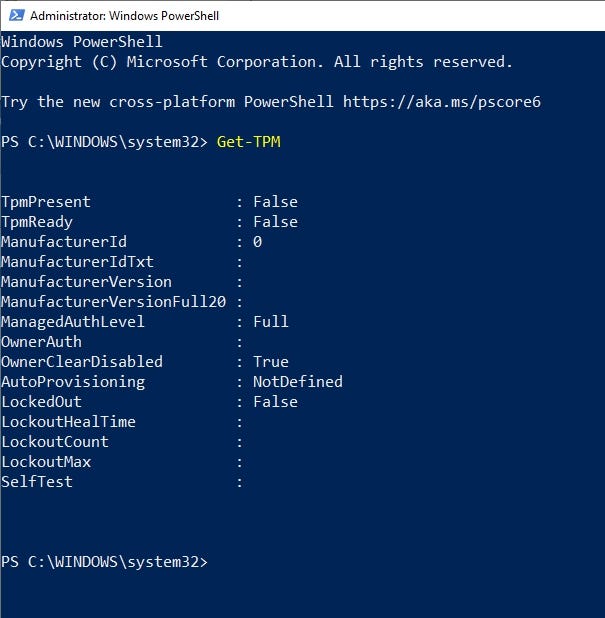Click the ManufacturerId value 0
Screen dimensions: 605x618
pos(257,242)
